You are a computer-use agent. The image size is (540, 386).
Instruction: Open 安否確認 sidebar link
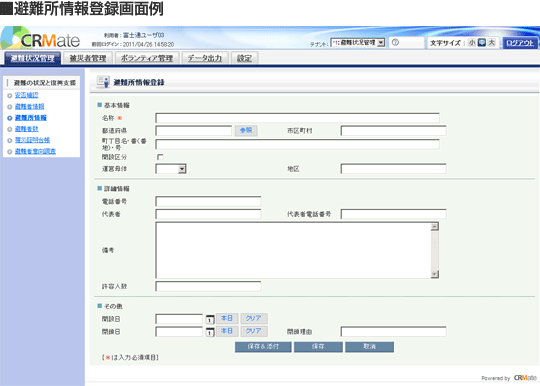coord(27,95)
